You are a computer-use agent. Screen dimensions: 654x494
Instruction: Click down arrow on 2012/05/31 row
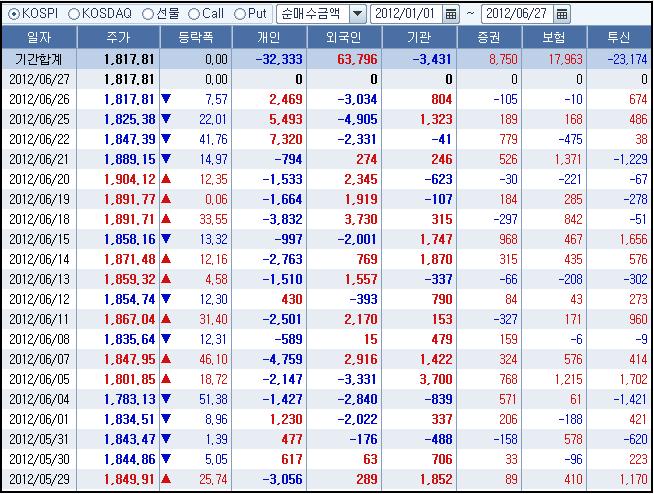[166, 439]
